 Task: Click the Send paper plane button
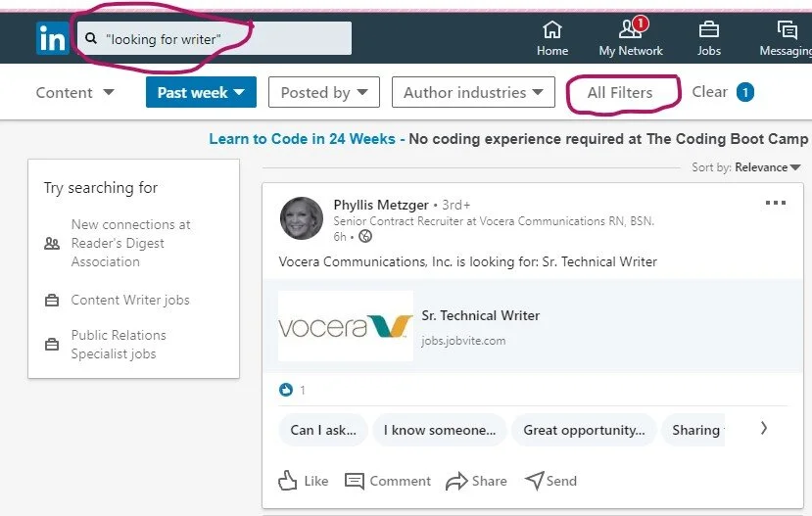(551, 481)
